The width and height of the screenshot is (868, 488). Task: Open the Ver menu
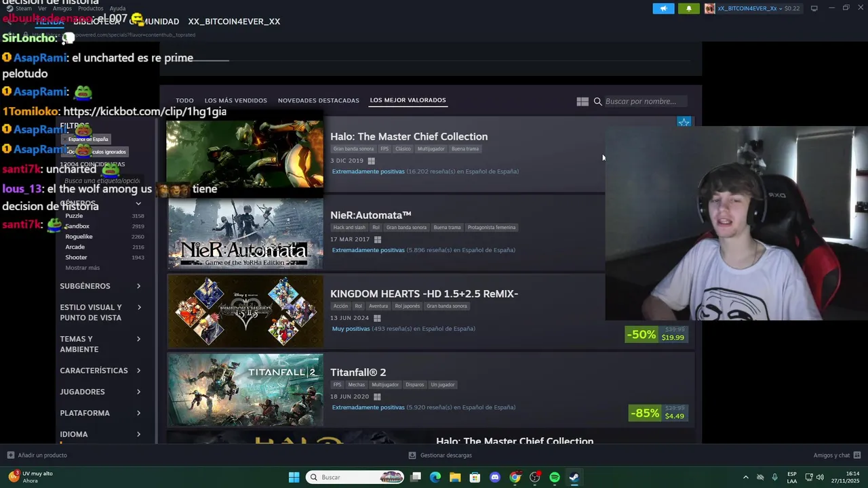42,8
